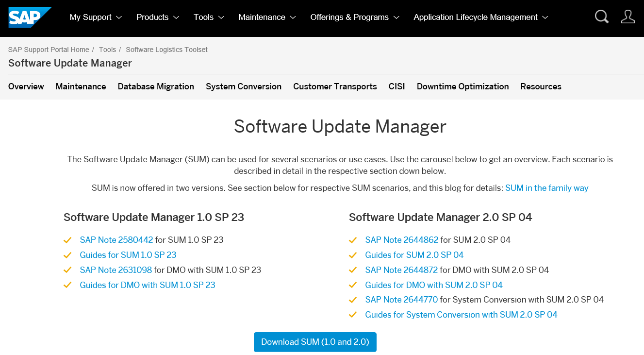Open the user profile icon

(627, 17)
